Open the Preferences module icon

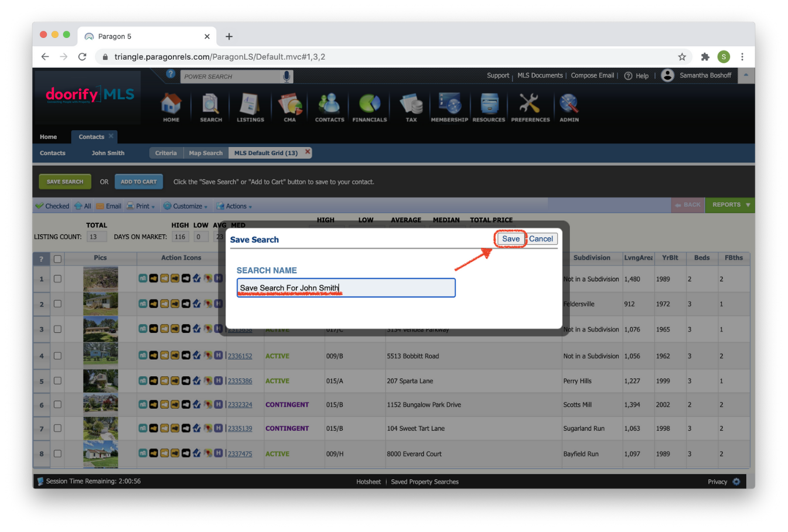coord(530,107)
